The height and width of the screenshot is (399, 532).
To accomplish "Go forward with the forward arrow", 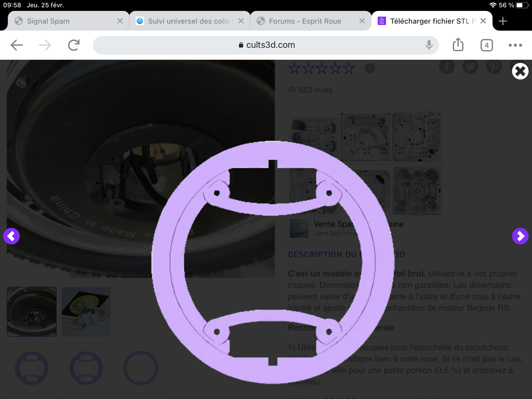I will pos(45,45).
